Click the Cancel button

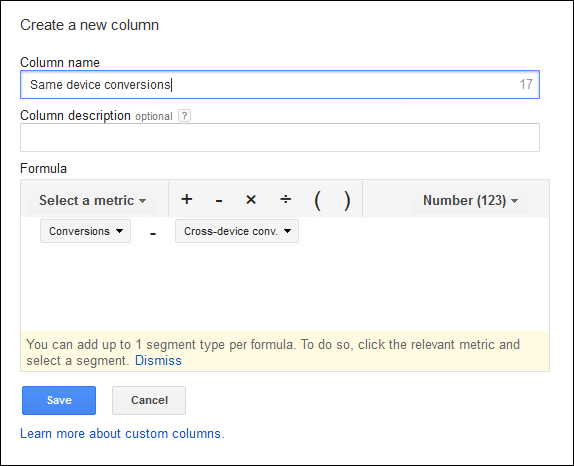(149, 400)
